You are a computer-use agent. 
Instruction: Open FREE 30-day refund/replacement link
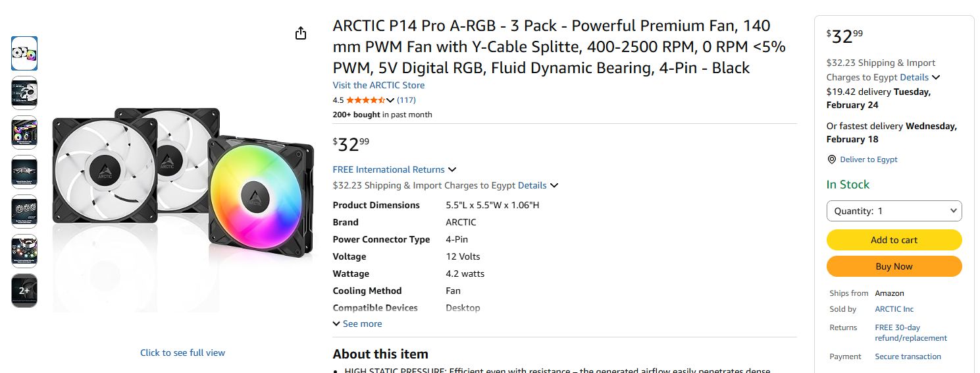[x=910, y=333]
